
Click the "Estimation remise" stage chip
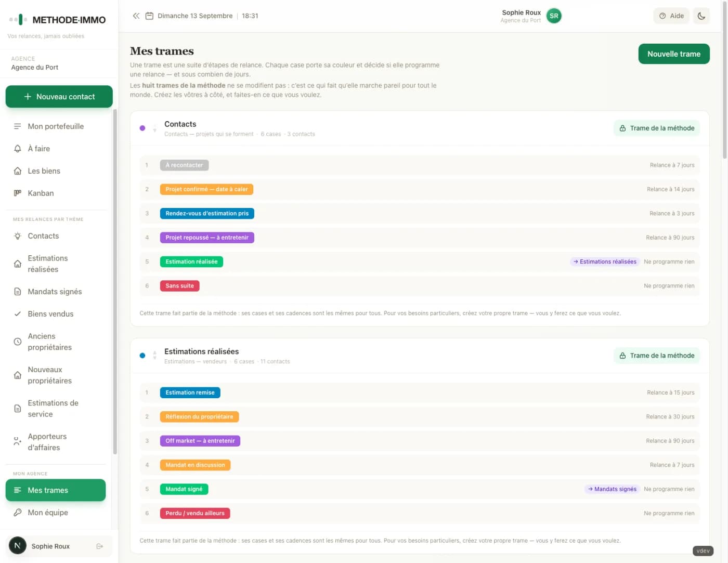[x=190, y=392]
